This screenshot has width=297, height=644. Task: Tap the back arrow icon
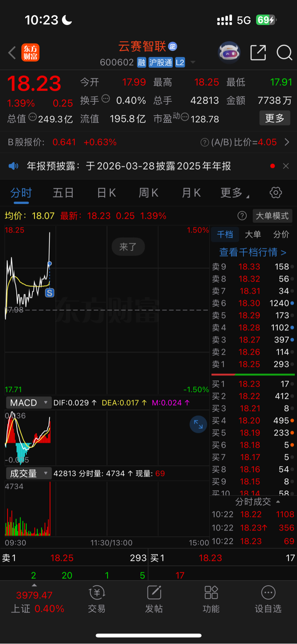12,53
